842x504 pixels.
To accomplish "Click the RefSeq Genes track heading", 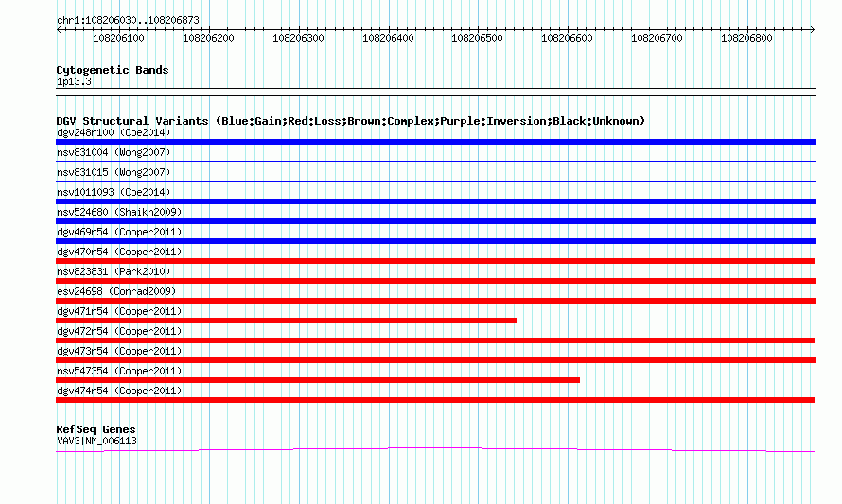I will (x=96, y=429).
